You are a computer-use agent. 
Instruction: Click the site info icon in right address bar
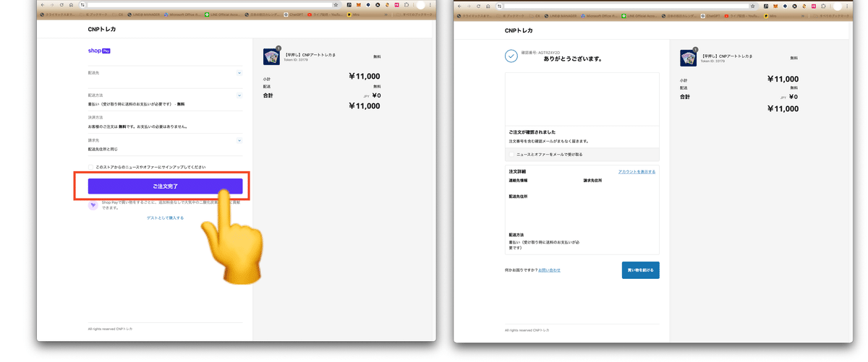point(499,6)
